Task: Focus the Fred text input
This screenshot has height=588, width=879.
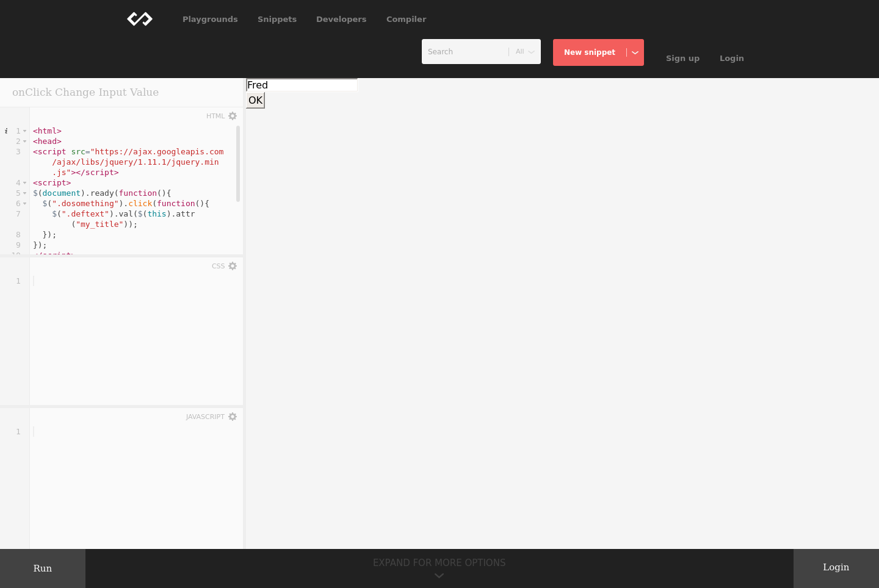Action: coord(302,85)
